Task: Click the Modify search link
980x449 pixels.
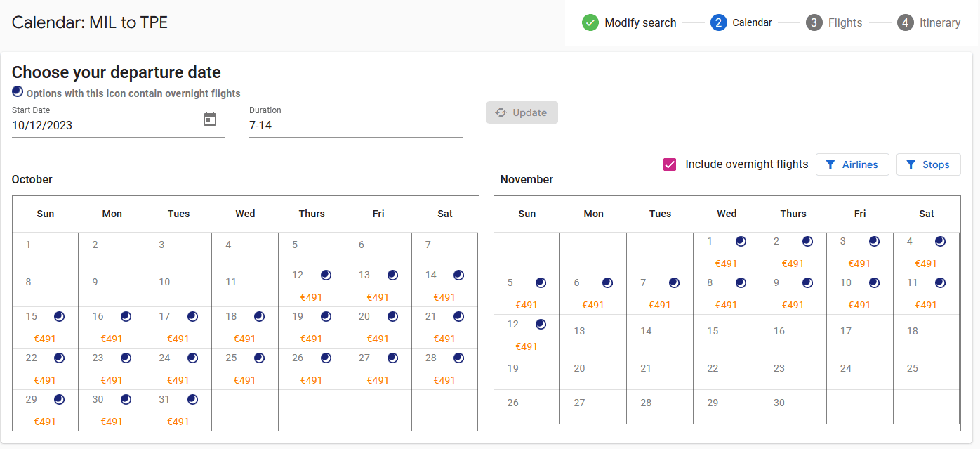Action: pos(640,22)
